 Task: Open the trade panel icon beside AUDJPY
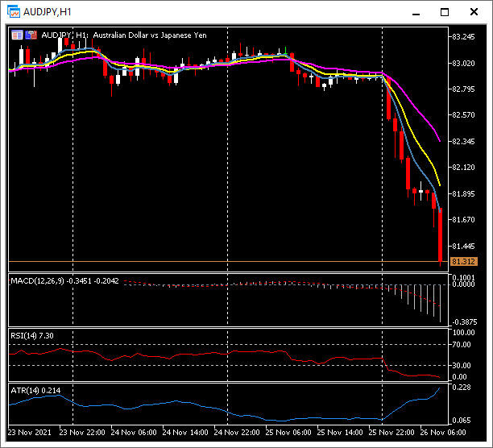tap(17, 35)
